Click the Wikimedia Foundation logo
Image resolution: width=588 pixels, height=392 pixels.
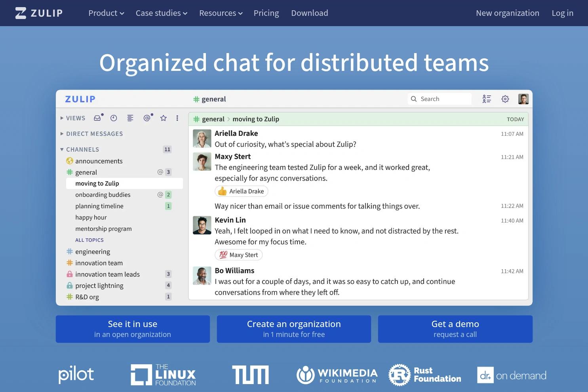[337, 375]
